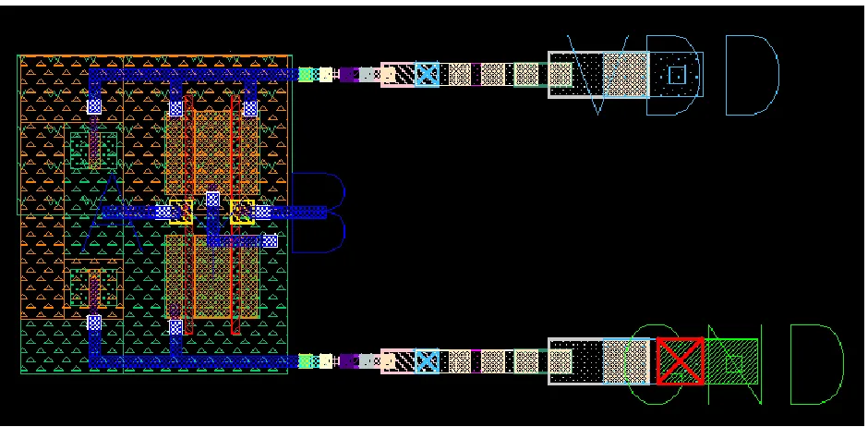Viewport: 868px width, 427px height.
Task: Select the blue letter A pin label
Action: (113, 213)
